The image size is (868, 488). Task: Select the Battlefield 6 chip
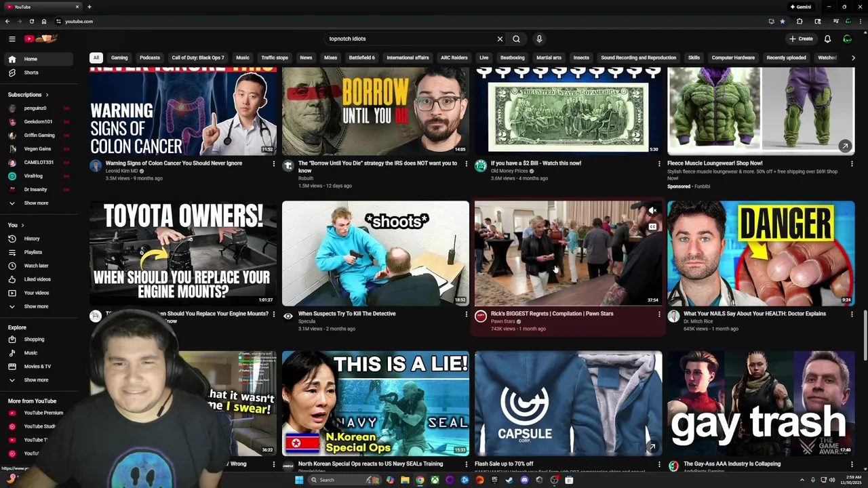(x=361, y=58)
